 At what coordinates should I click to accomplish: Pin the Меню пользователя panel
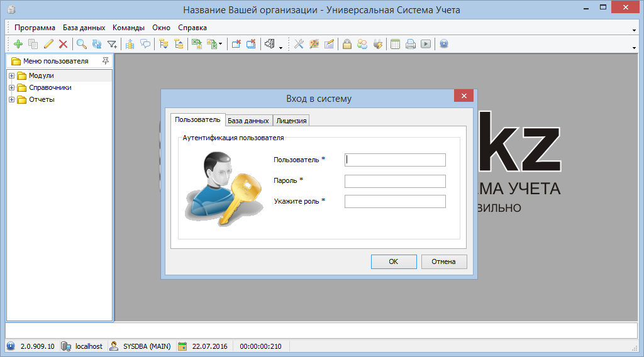pyautogui.click(x=105, y=61)
